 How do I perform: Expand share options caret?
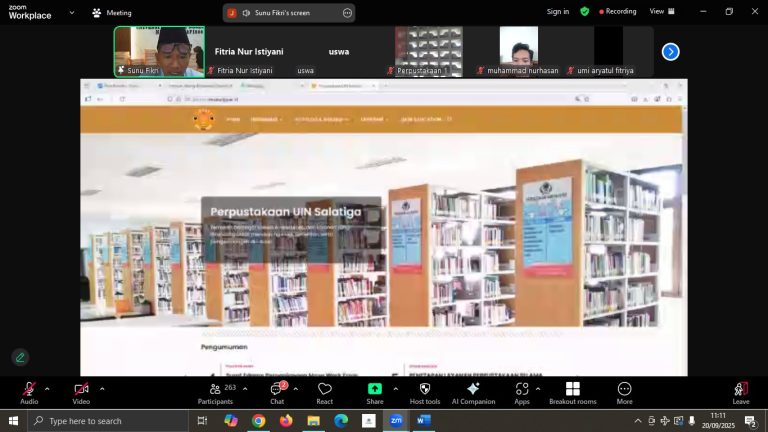pos(395,389)
